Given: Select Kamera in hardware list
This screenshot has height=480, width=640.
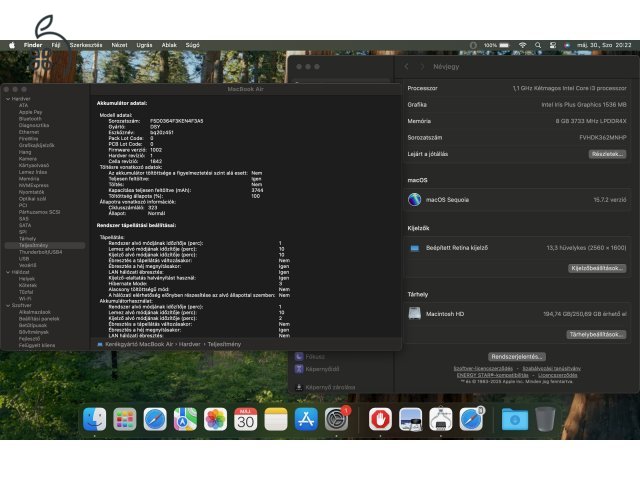Looking at the screenshot, I should coord(28,159).
